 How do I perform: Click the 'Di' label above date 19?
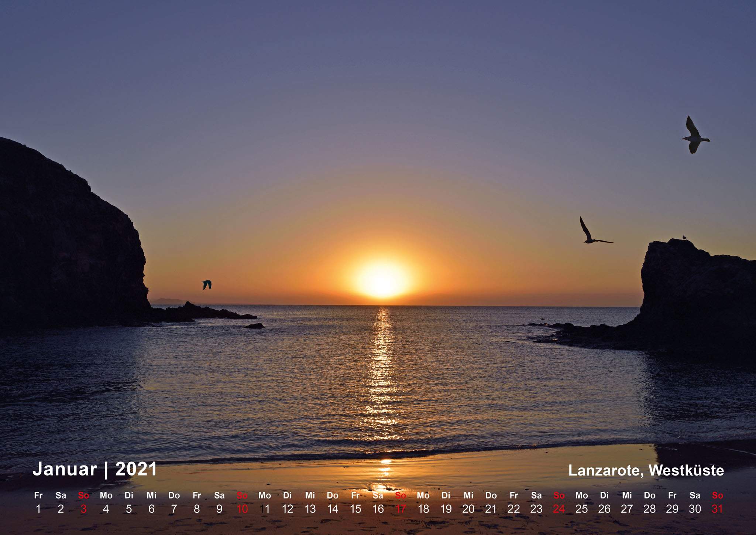[x=446, y=495]
